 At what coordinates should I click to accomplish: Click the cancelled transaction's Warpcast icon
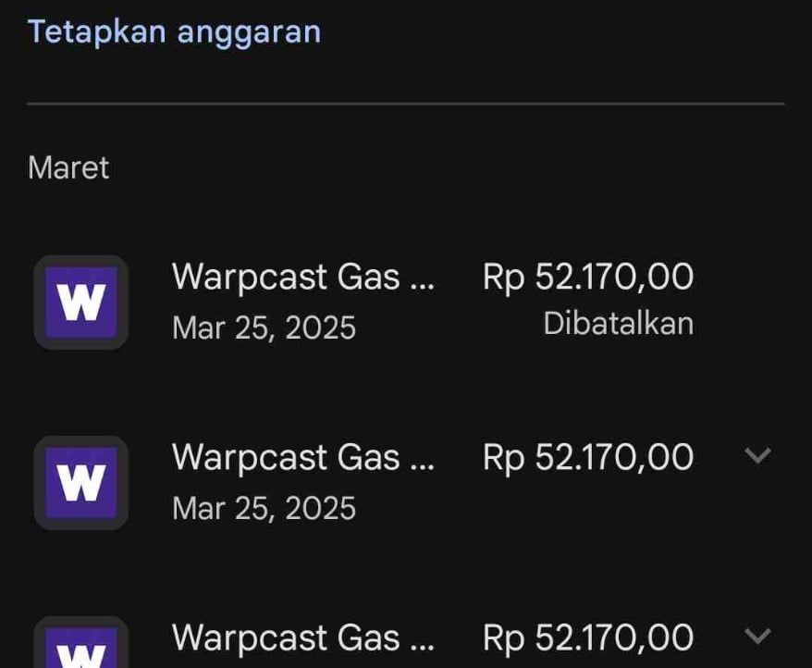[x=81, y=303]
